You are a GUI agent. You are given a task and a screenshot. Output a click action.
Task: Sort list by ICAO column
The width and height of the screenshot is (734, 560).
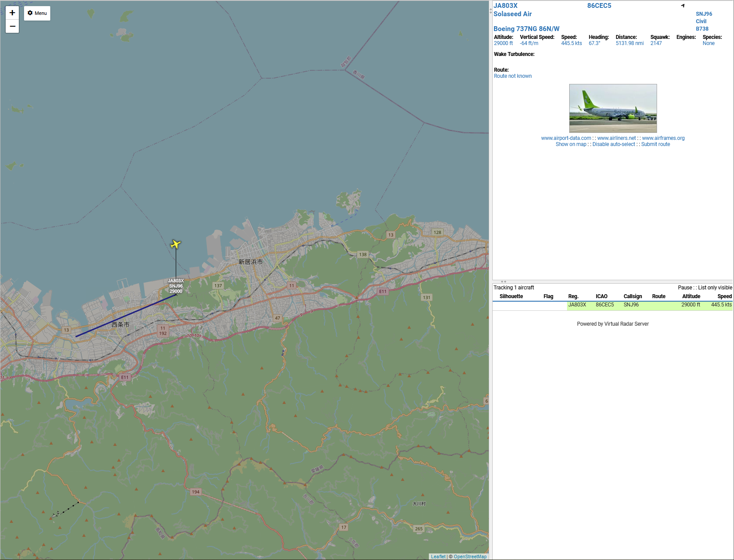pos(602,296)
